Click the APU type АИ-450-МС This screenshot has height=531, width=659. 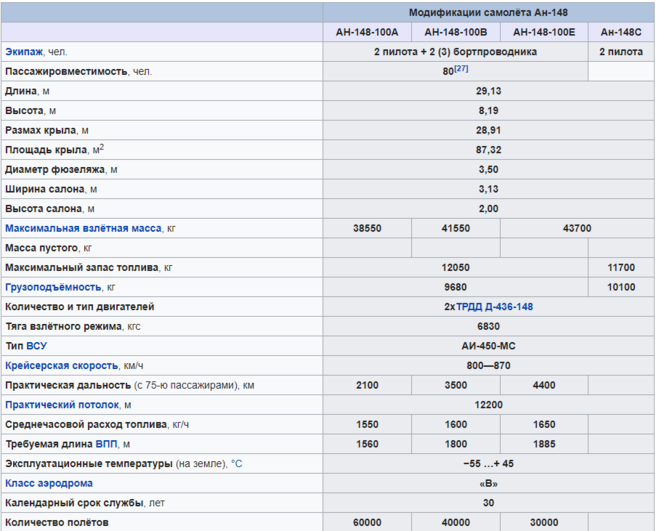coord(488,346)
